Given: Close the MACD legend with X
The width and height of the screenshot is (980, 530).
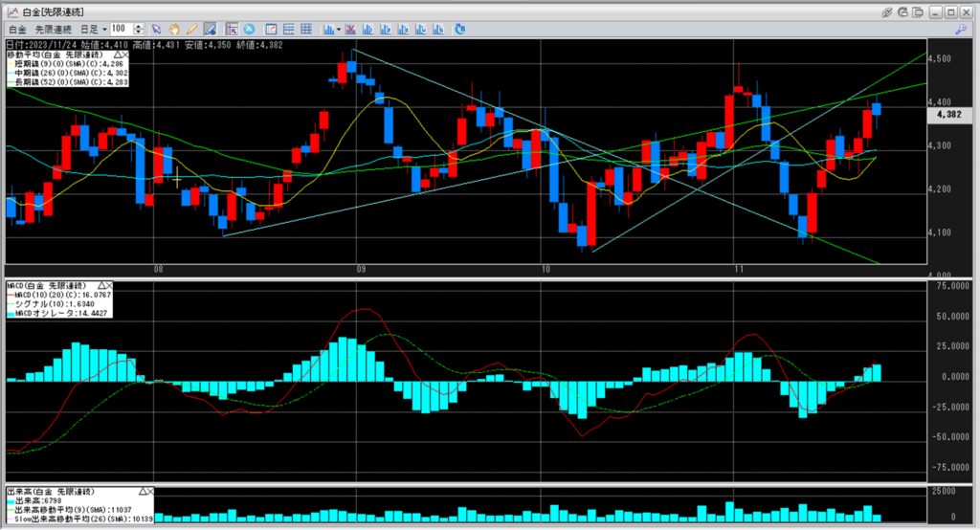Looking at the screenshot, I should (x=109, y=286).
